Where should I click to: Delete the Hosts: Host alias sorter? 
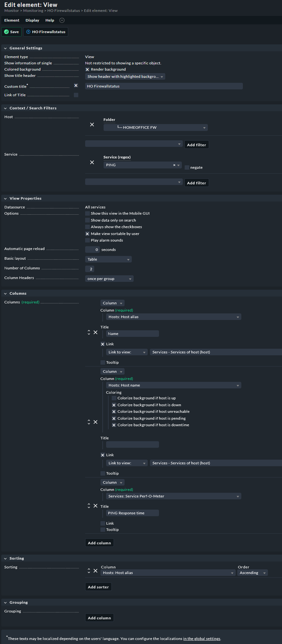95,571
